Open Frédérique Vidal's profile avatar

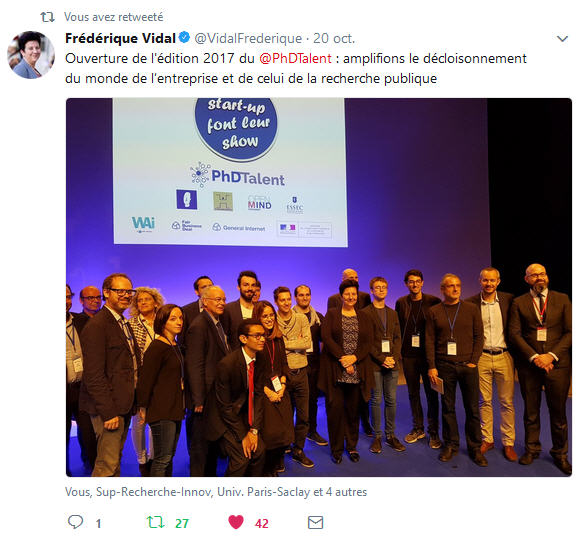(x=31, y=55)
